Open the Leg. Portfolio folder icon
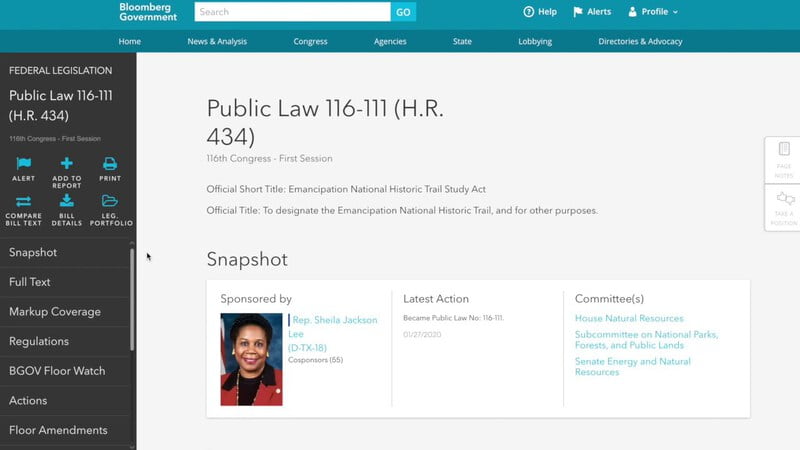Screen dimensions: 800x450 click(110, 201)
